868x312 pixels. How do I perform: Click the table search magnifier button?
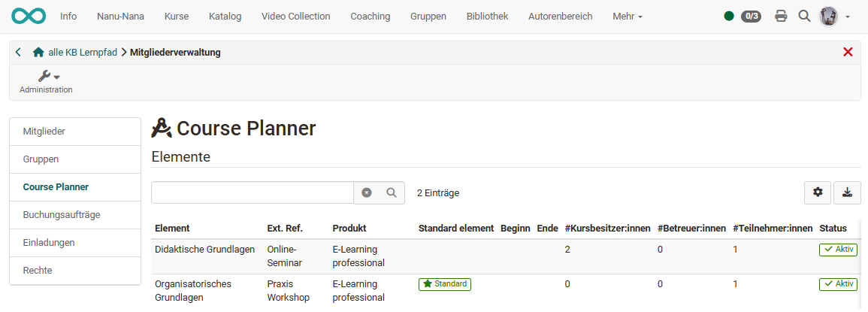coord(392,192)
